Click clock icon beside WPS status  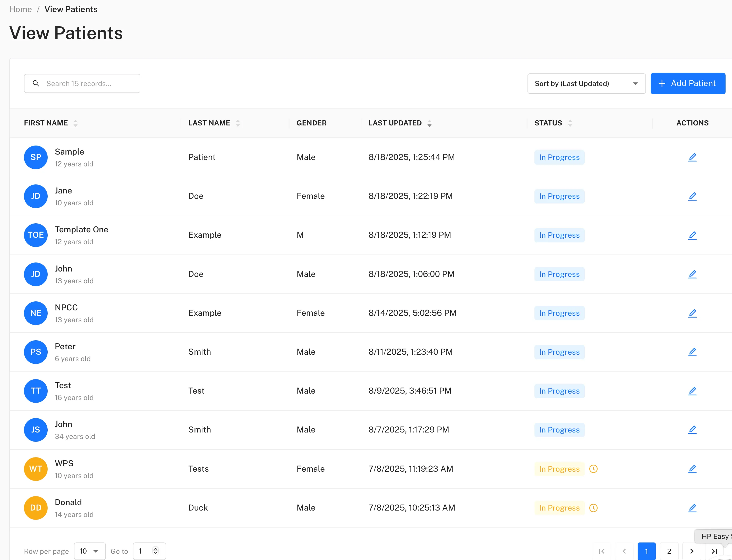pyautogui.click(x=593, y=469)
